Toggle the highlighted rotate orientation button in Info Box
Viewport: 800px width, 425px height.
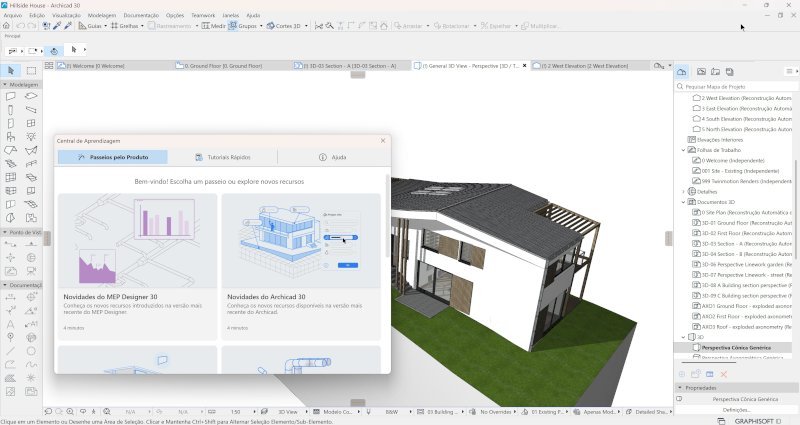point(54,51)
